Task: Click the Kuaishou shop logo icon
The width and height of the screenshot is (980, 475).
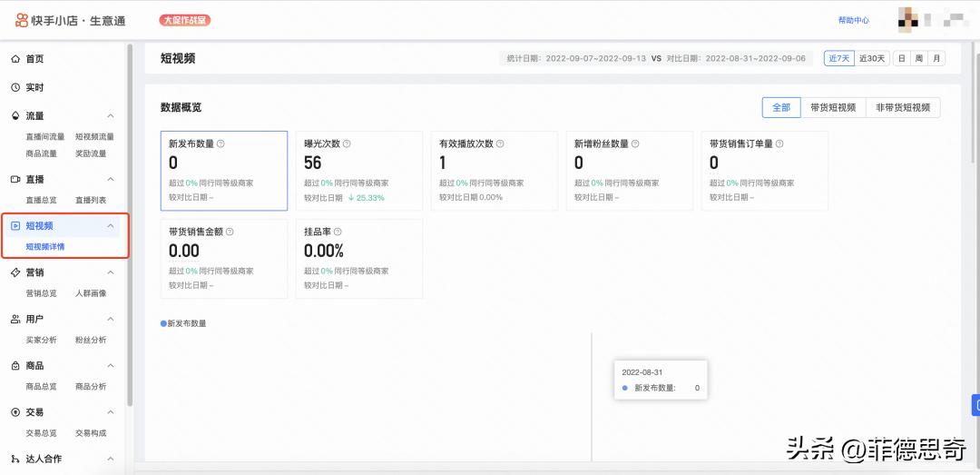Action: click(22, 21)
